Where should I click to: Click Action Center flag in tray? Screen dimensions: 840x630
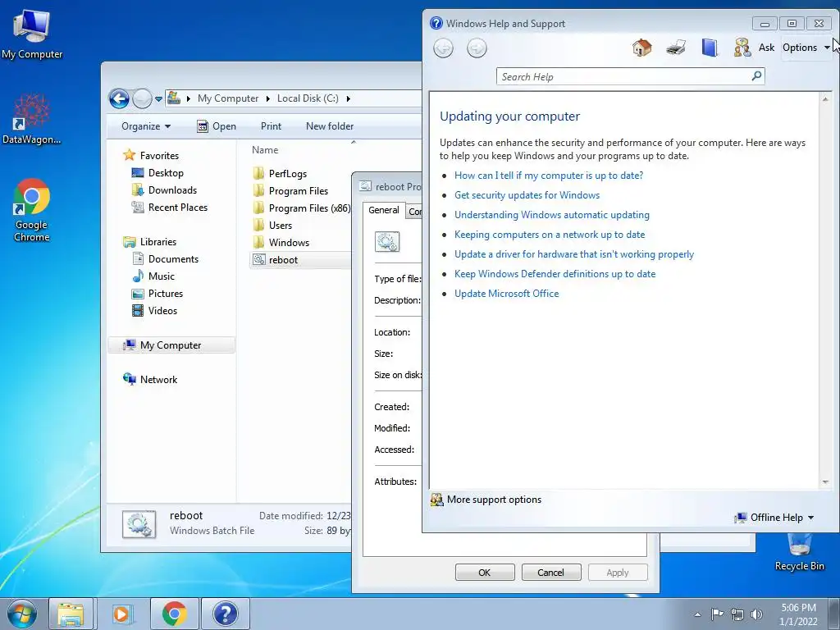coord(717,614)
